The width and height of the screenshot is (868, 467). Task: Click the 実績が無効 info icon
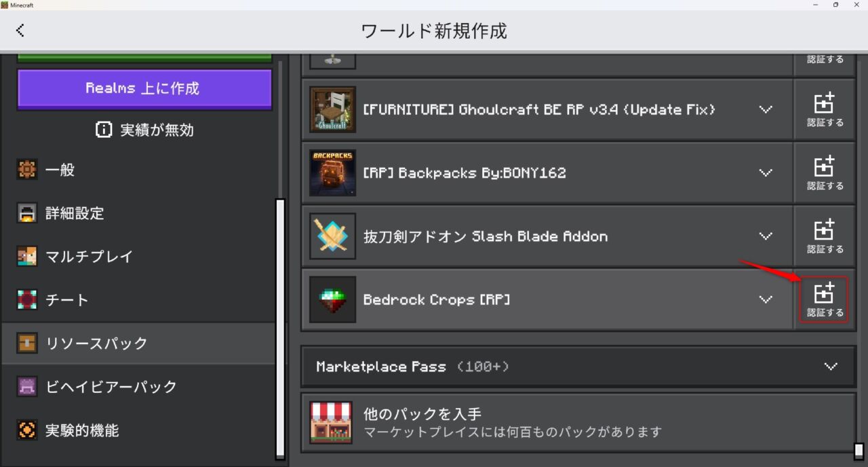pos(104,130)
